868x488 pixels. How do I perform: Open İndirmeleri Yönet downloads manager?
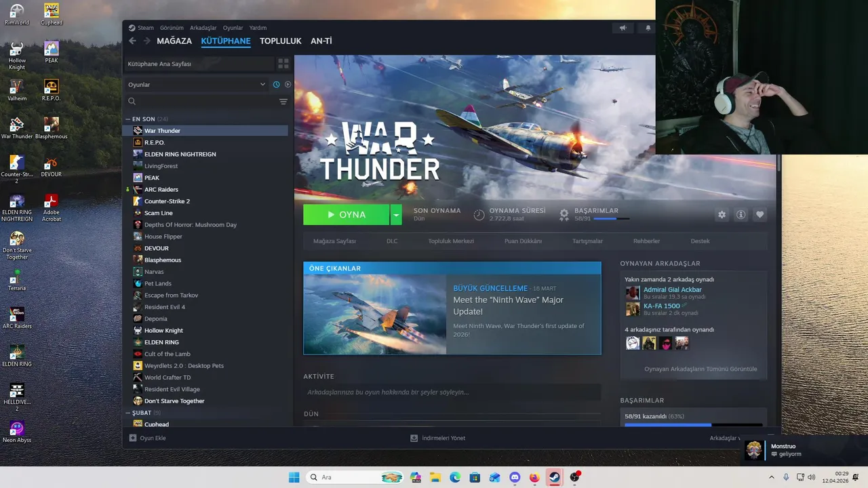pos(438,438)
